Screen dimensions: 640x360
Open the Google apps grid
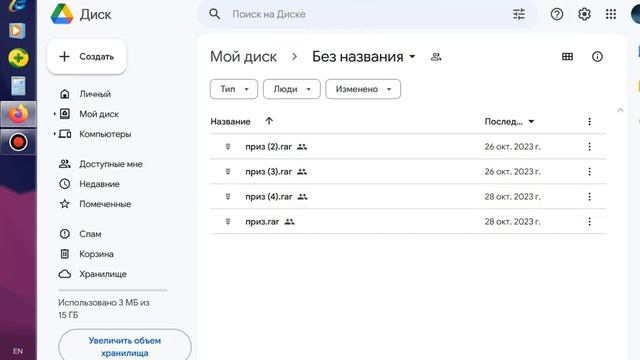click(611, 14)
